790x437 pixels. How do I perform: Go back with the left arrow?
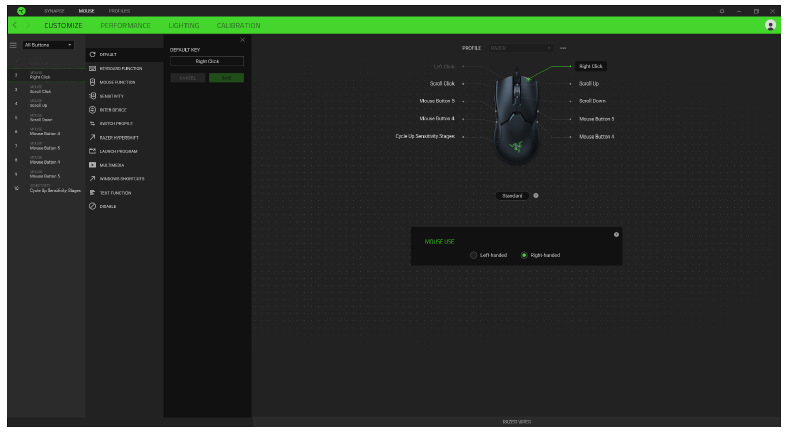15,25
